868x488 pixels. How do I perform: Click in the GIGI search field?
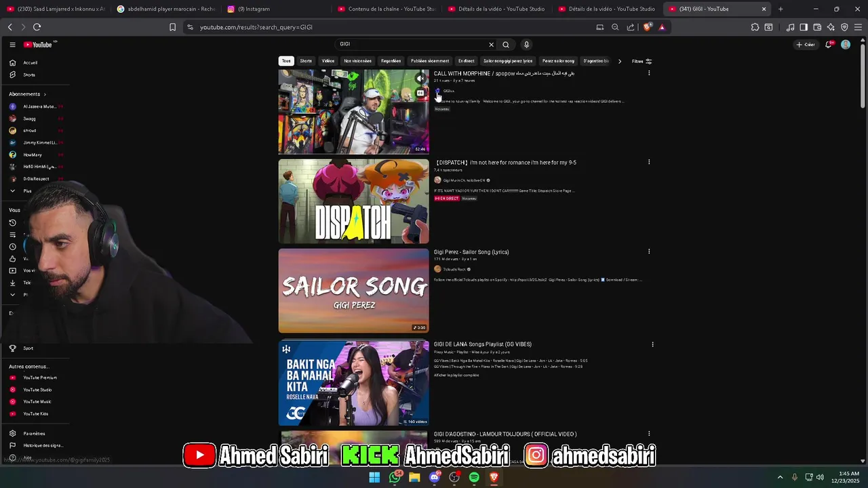point(414,45)
